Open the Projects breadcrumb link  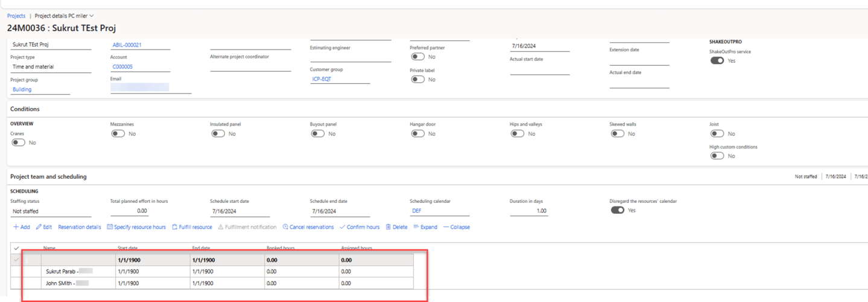tap(16, 16)
